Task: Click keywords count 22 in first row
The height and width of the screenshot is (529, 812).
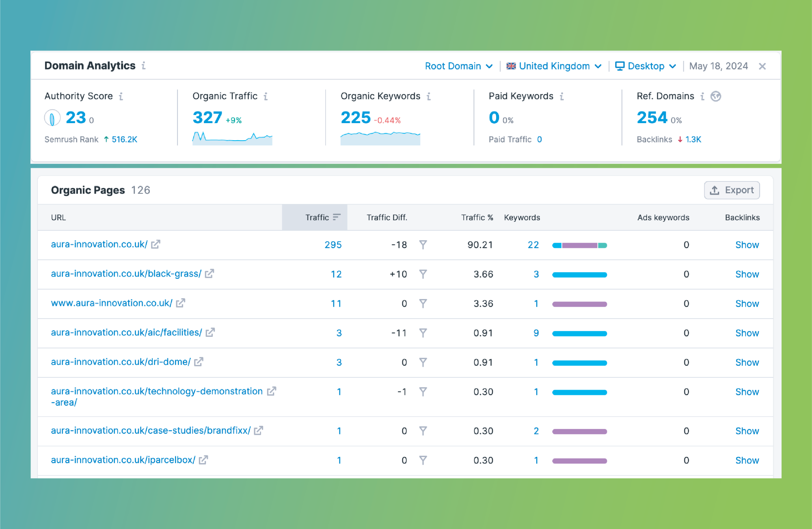Action: point(533,245)
